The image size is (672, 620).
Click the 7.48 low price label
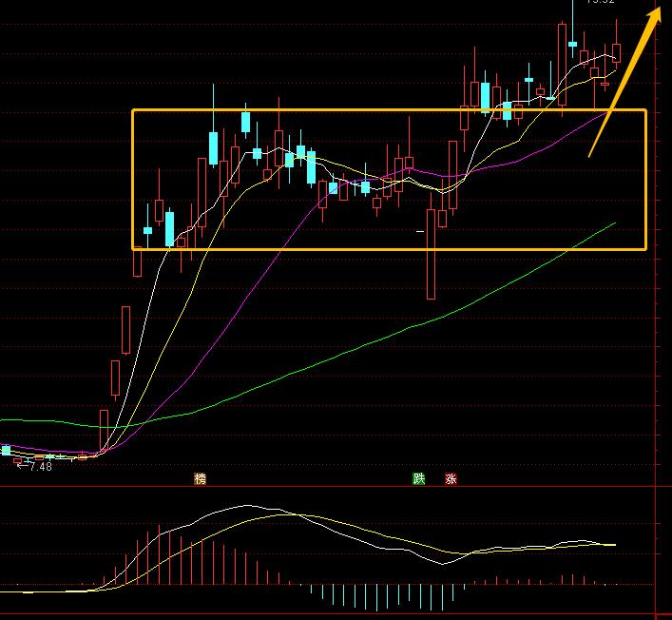click(x=41, y=466)
